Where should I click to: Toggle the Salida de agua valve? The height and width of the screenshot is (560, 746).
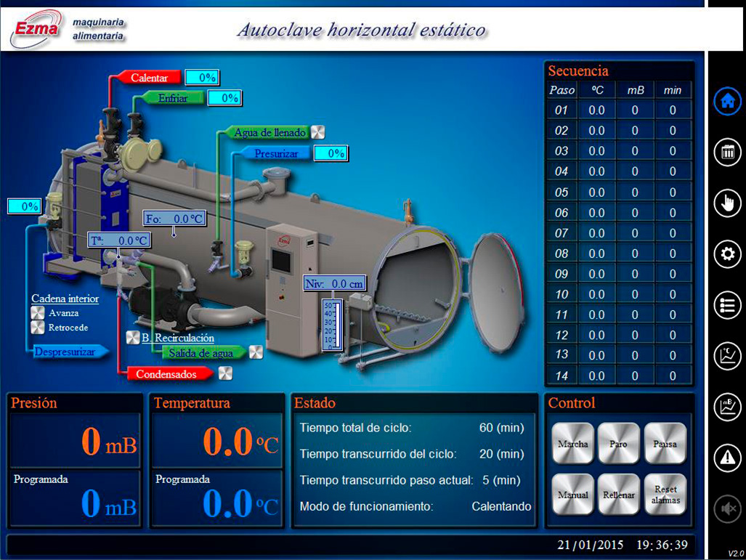point(256,352)
